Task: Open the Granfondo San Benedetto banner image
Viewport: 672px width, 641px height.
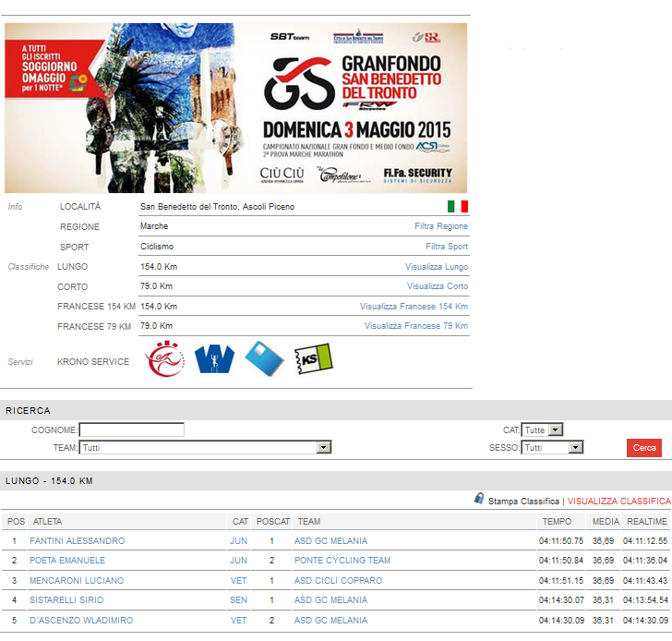Action: [x=235, y=108]
